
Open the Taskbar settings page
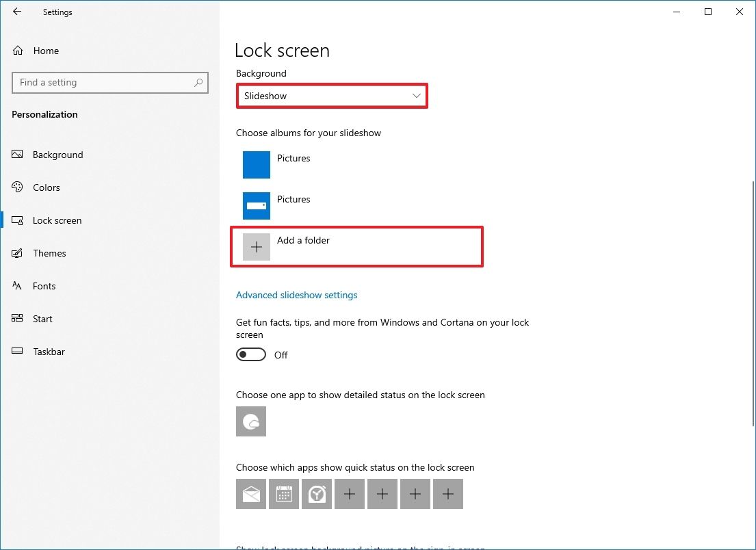49,352
